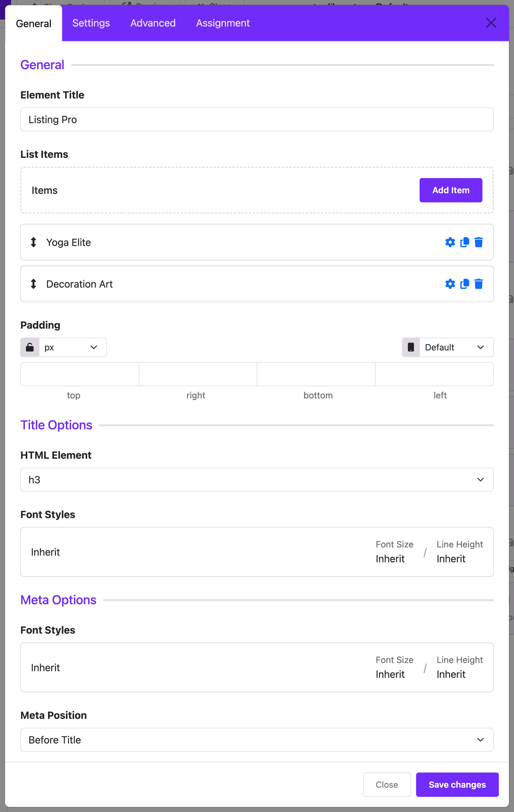
Task: Focus the Element Title input field
Action: (257, 119)
